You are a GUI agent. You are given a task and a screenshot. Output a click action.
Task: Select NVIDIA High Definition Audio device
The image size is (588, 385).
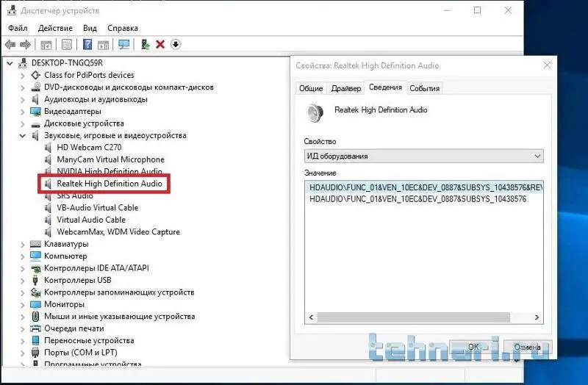pos(109,171)
